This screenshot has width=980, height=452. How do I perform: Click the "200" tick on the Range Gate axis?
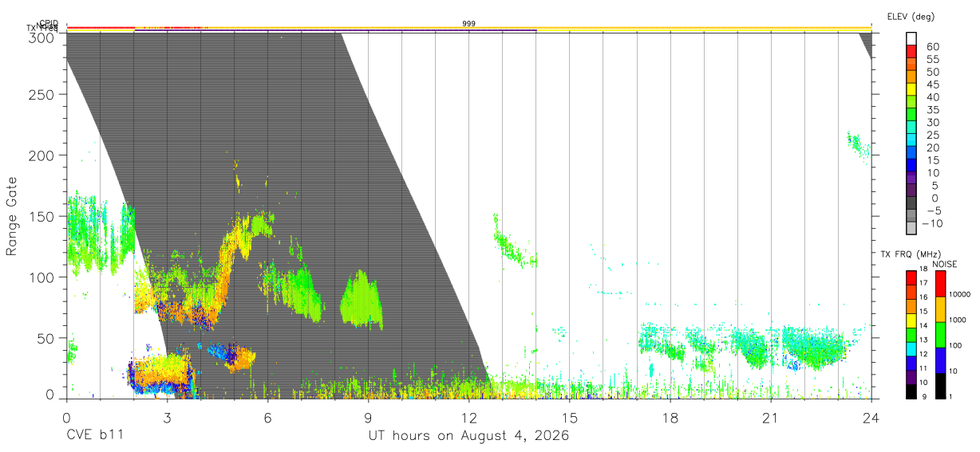(x=43, y=155)
